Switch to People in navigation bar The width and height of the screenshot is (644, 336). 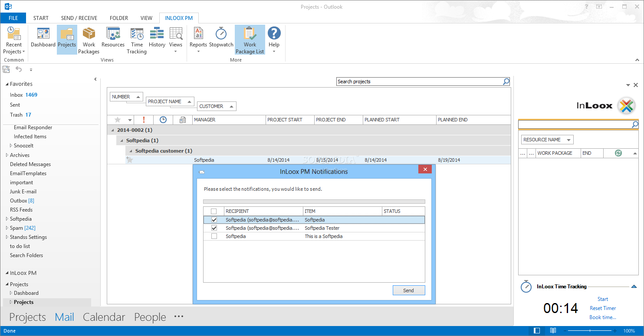point(150,317)
